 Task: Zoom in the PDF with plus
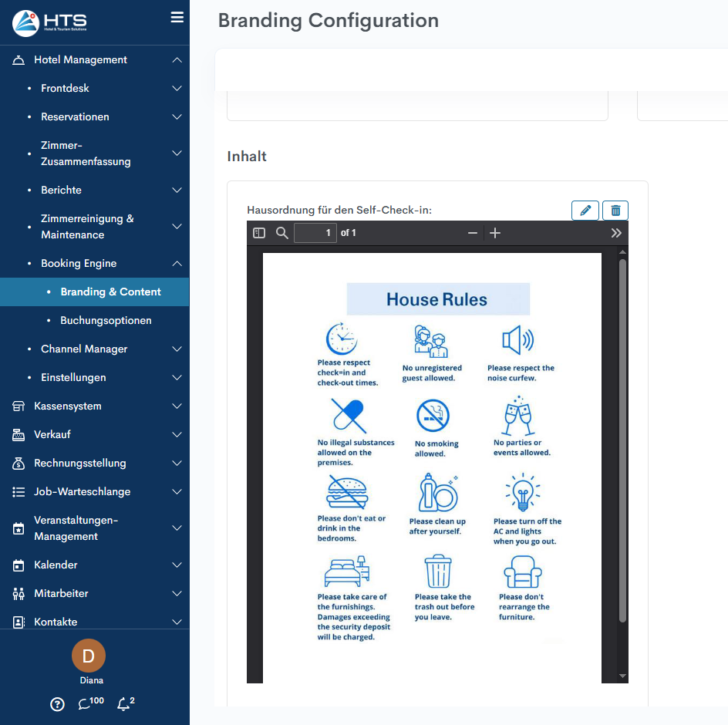[495, 233]
